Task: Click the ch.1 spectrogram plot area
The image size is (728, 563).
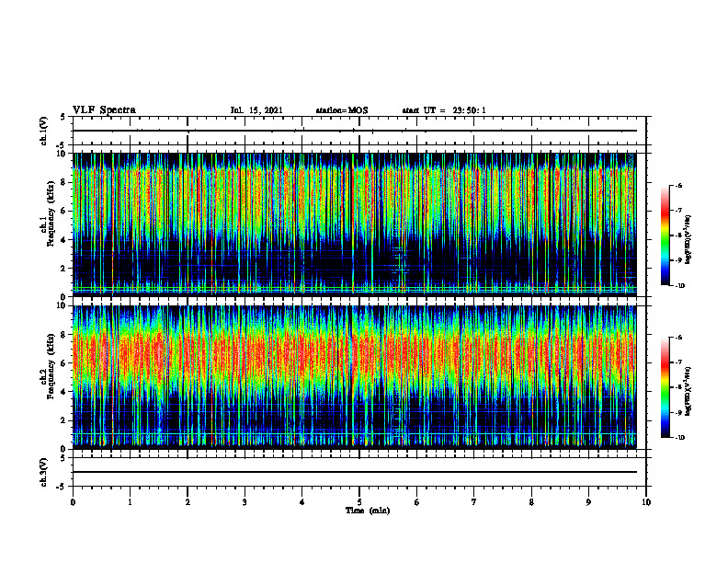Action: coord(355,224)
